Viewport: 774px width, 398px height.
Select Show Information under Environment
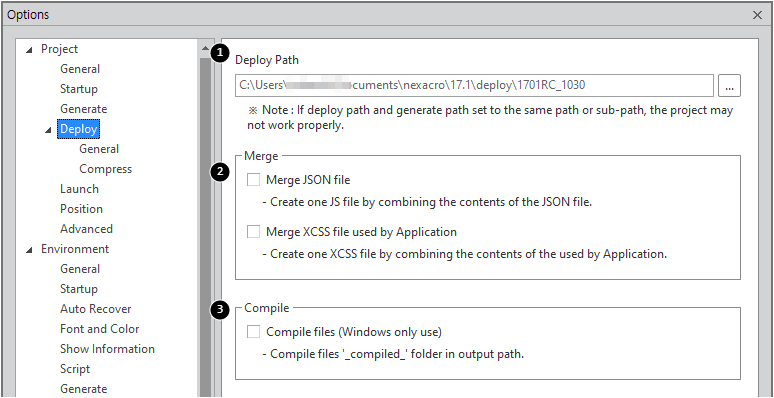[x=108, y=349]
